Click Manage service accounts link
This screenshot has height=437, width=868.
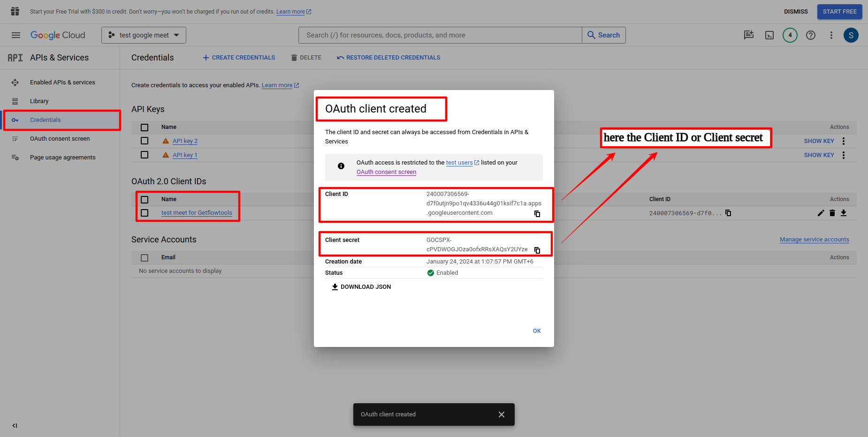click(815, 240)
